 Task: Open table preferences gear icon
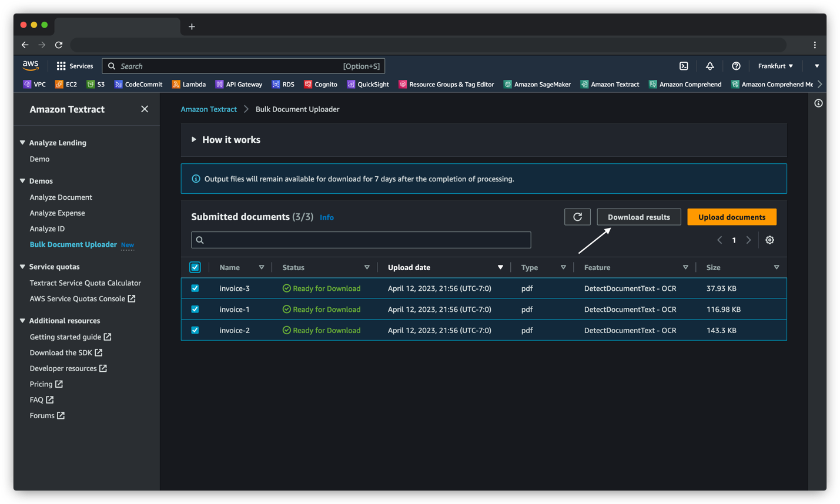point(769,240)
